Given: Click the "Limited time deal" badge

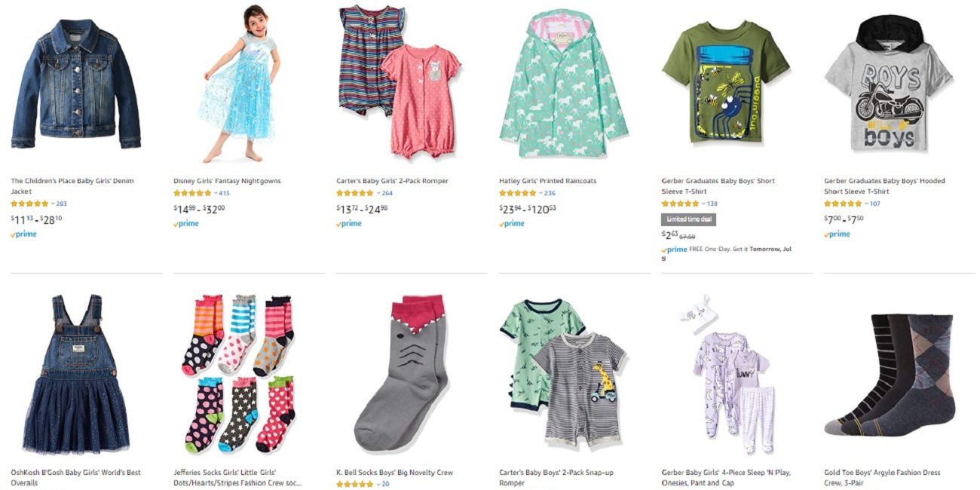Looking at the screenshot, I should (x=688, y=219).
